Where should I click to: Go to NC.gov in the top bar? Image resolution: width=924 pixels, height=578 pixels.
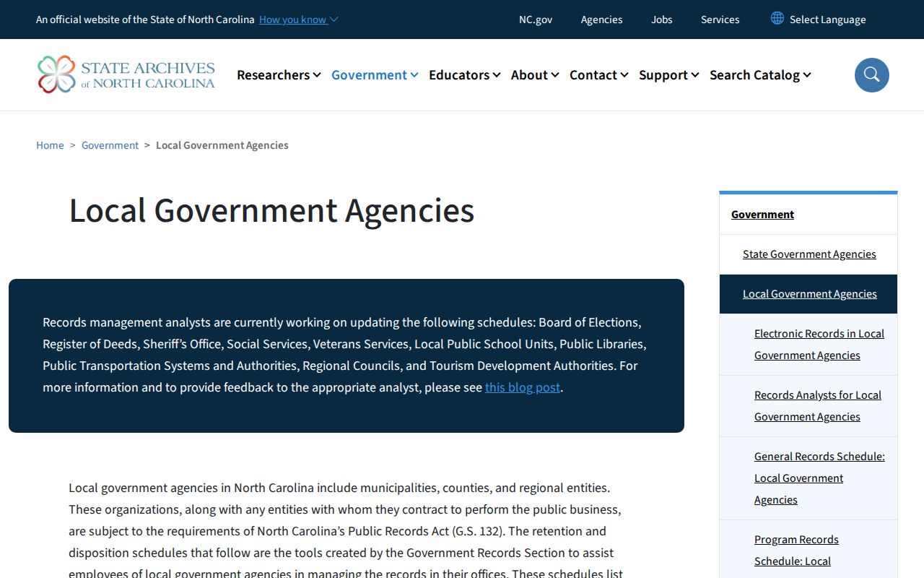pyautogui.click(x=536, y=20)
